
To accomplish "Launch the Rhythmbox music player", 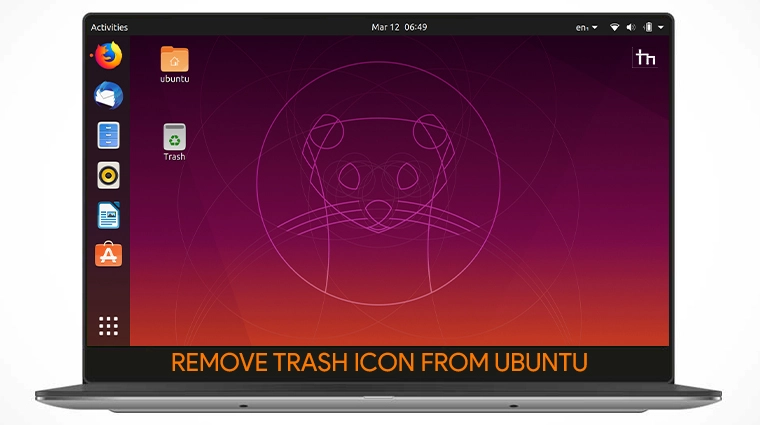I will 108,175.
